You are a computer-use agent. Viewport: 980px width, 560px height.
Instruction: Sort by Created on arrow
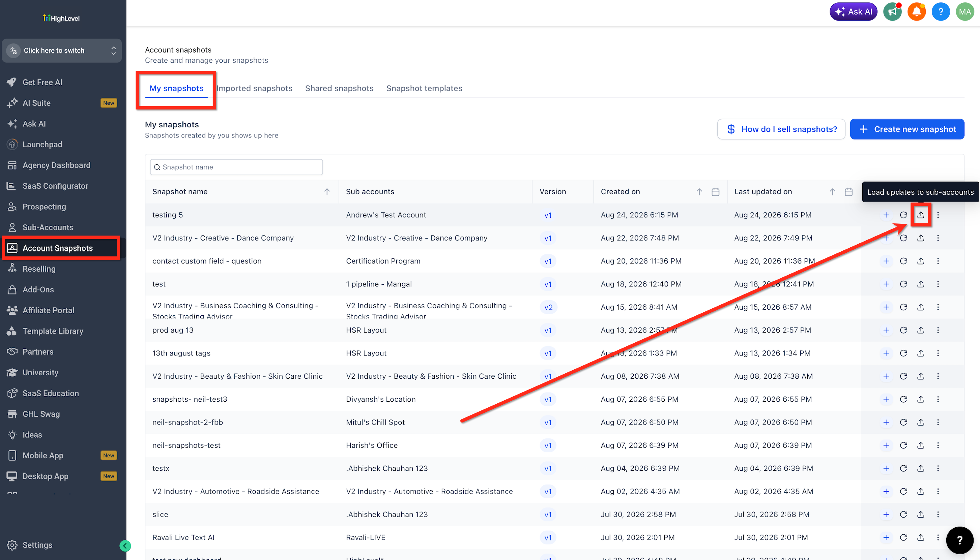point(699,192)
